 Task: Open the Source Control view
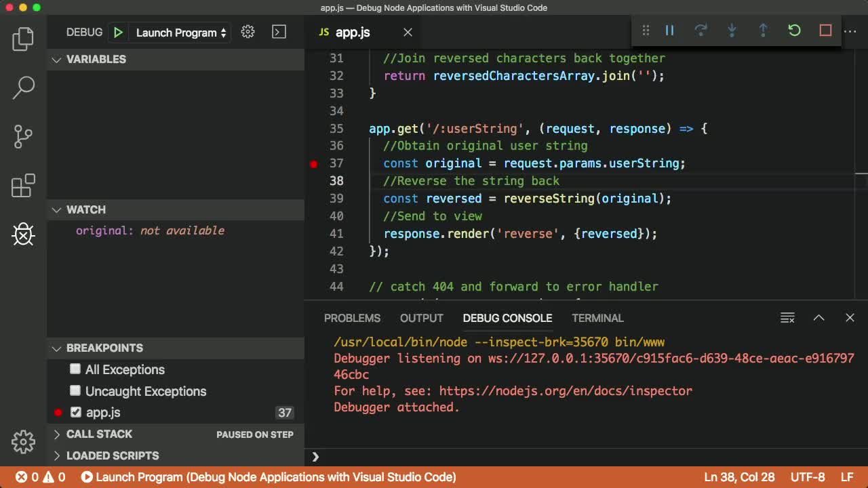[23, 136]
